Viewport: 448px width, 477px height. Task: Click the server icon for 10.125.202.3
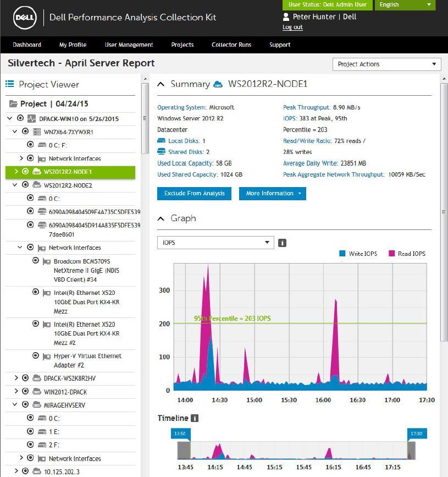pyautogui.click(x=37, y=471)
